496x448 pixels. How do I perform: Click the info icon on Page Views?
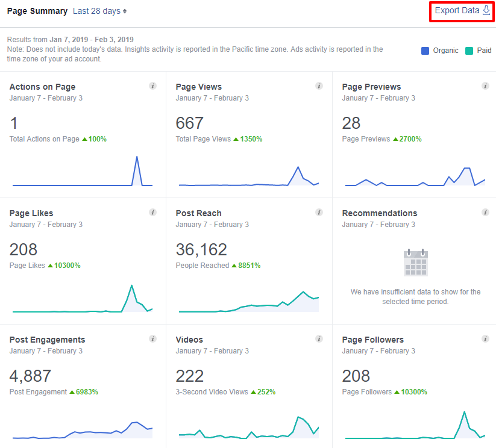pyautogui.click(x=319, y=86)
